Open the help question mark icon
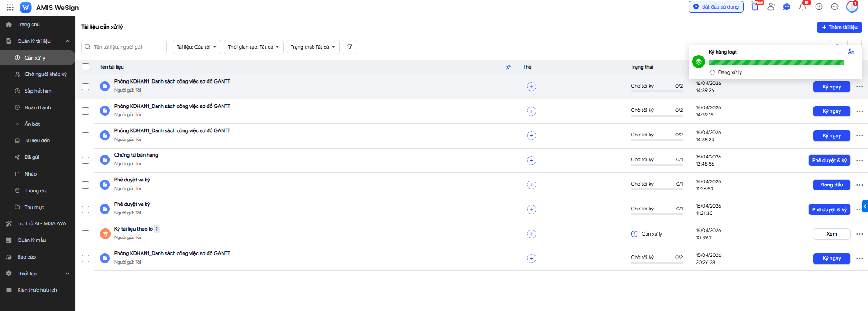The width and height of the screenshot is (868, 311). coord(819,7)
